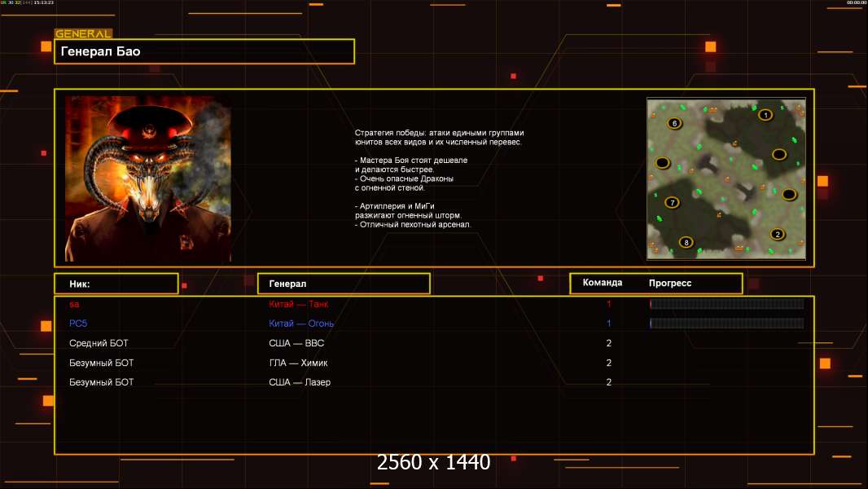Click the Генерал Бао title field
Image resolution: width=868 pixels, height=489 pixels.
point(204,51)
